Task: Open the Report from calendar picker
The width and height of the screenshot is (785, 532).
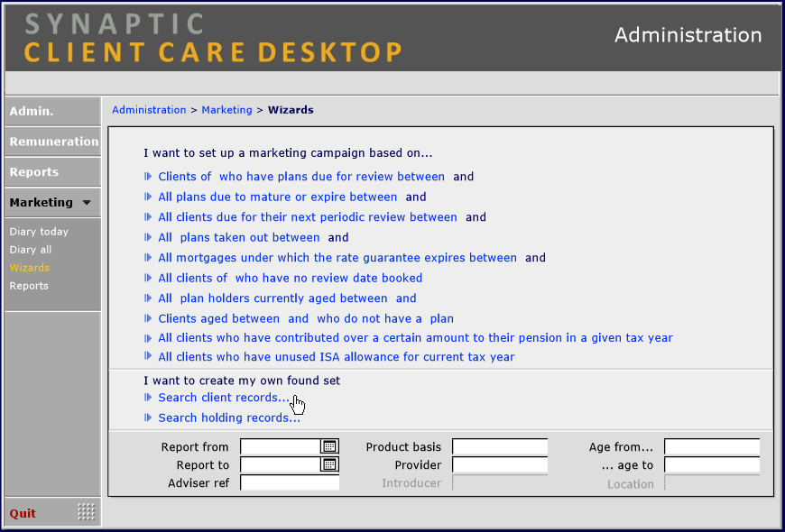Action: [329, 446]
